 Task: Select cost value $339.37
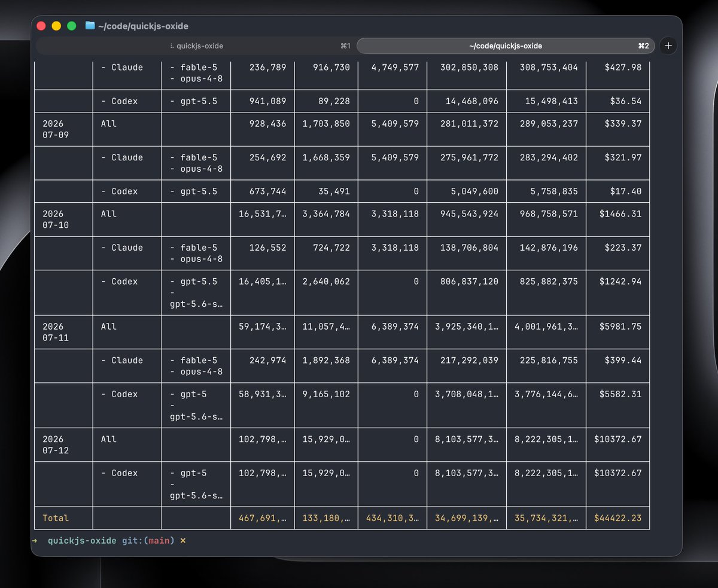click(623, 124)
